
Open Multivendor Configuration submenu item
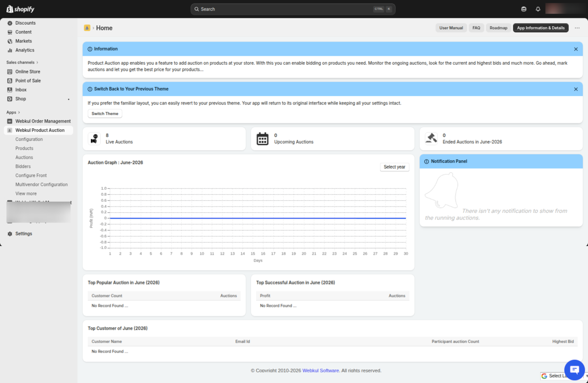pos(41,184)
